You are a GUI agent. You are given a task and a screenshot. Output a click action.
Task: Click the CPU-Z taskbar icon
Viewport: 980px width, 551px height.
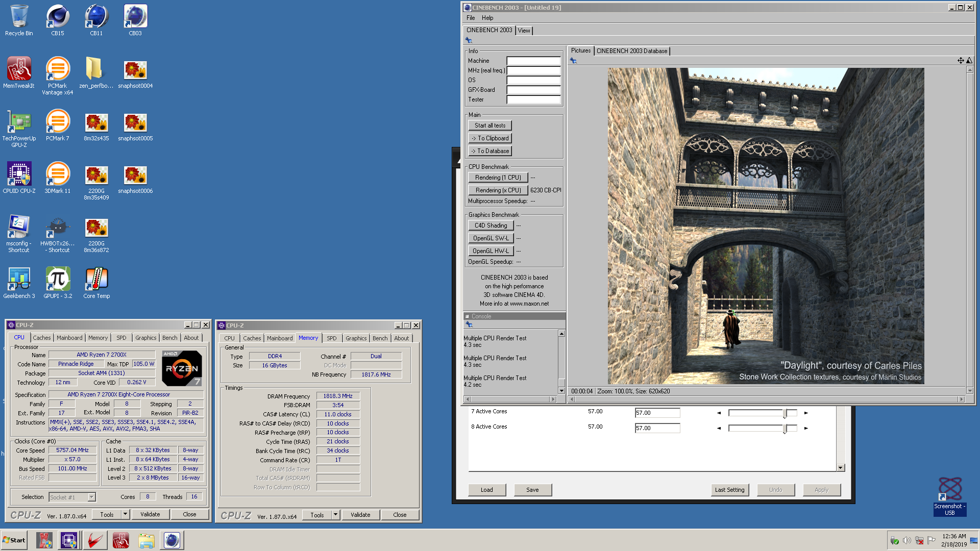(69, 540)
